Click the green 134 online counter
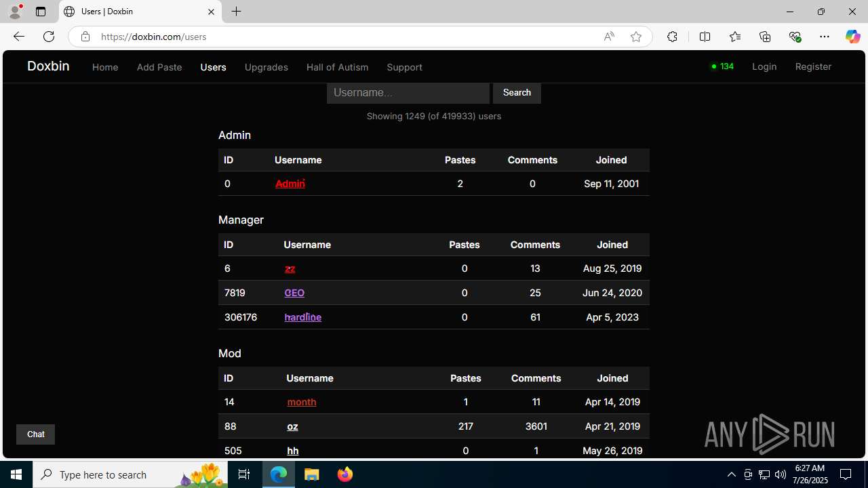868x488 pixels. 723,66
